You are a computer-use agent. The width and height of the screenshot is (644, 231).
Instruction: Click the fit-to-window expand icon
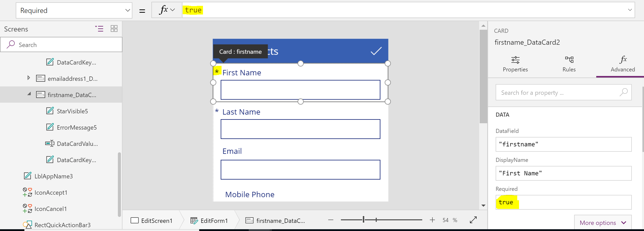click(x=473, y=220)
